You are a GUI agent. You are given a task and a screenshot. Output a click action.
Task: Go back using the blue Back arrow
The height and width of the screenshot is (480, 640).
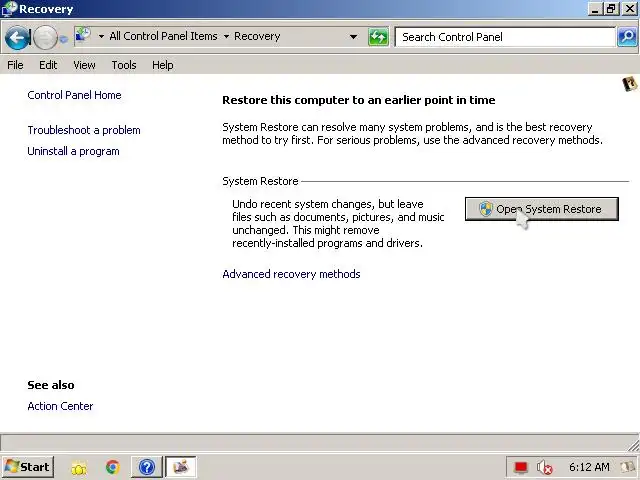[x=17, y=38]
